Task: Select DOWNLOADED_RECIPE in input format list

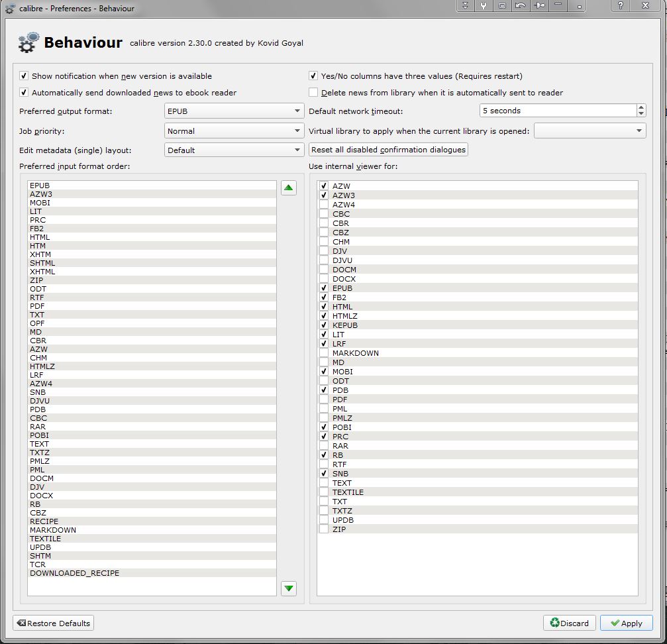Action: click(152, 573)
